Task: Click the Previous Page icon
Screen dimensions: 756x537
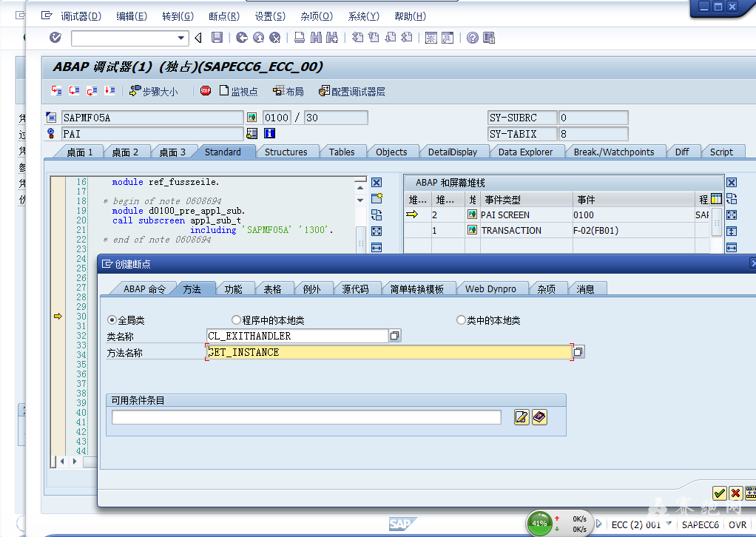Action: [x=374, y=38]
